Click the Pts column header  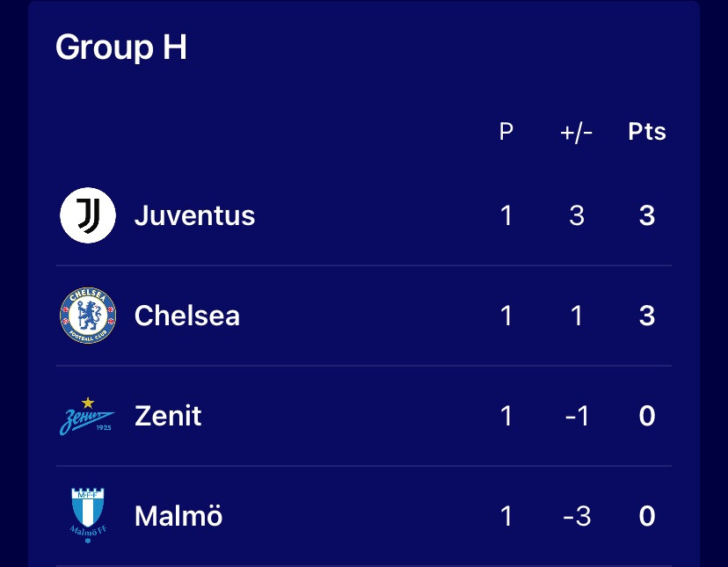pos(647,131)
